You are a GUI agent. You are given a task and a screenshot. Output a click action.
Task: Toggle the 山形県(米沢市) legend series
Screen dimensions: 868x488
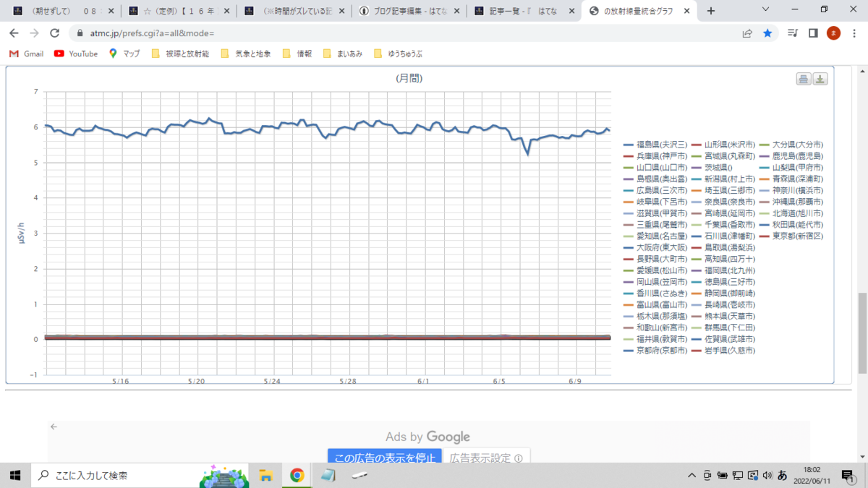tap(723, 145)
